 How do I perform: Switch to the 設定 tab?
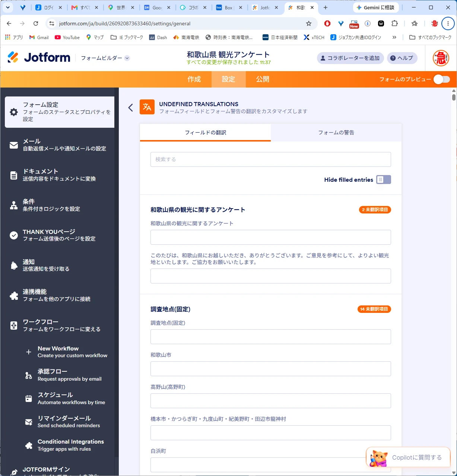pyautogui.click(x=228, y=79)
